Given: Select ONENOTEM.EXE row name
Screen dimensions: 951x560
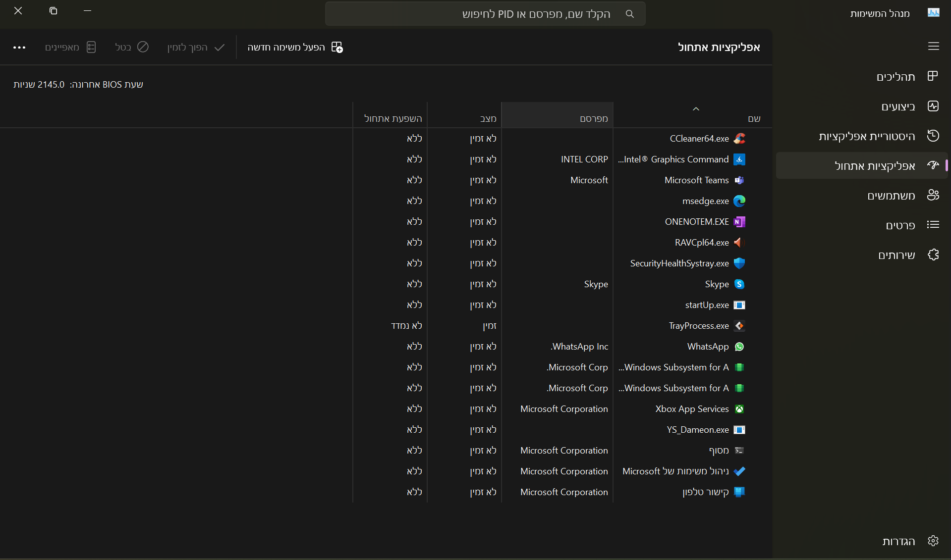Looking at the screenshot, I should pyautogui.click(x=697, y=222).
